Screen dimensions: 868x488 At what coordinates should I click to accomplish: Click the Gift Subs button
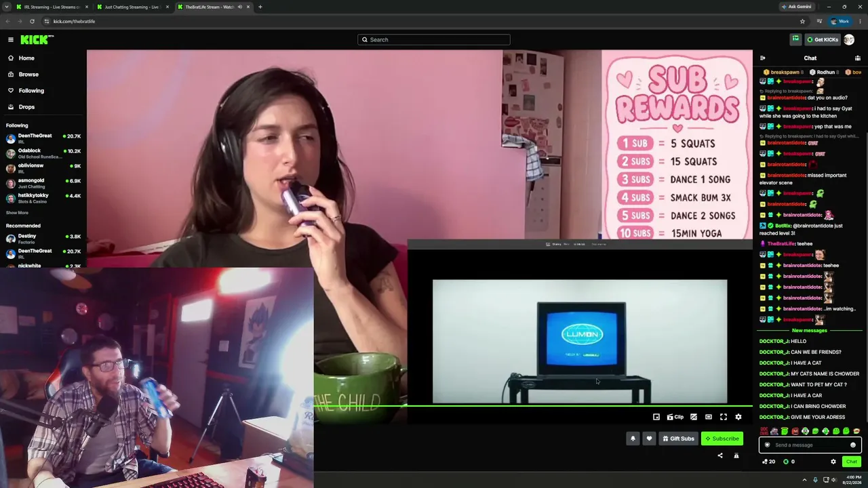coord(678,439)
